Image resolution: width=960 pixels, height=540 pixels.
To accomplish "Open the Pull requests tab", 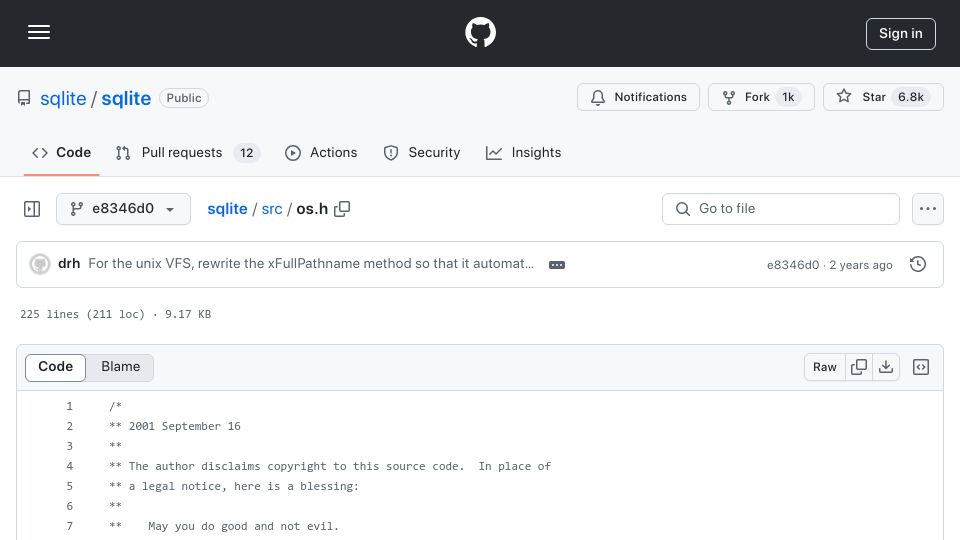I will [x=188, y=152].
